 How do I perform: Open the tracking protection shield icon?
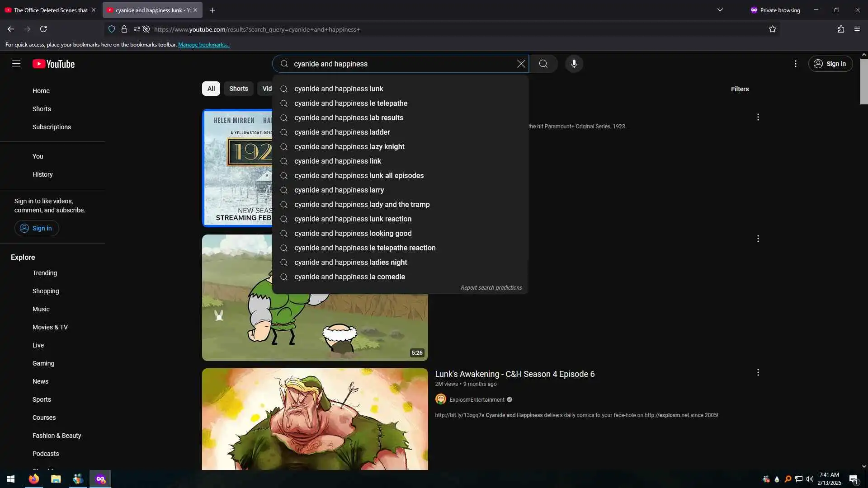click(x=112, y=29)
